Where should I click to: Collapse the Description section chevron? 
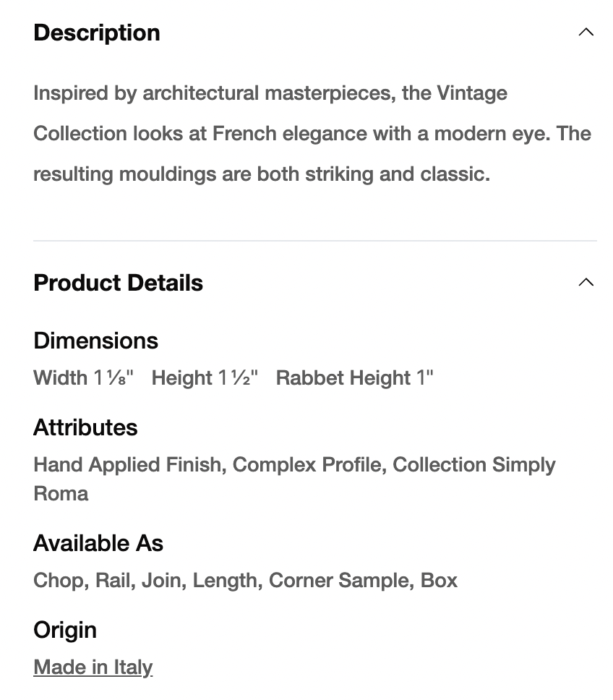coord(586,33)
